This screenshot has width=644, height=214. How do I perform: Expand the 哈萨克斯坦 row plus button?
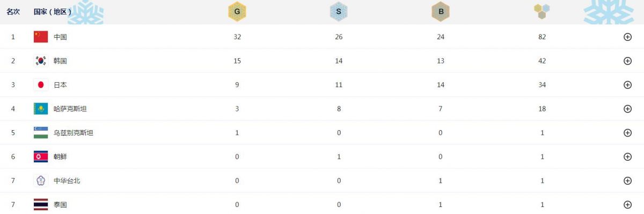tap(627, 109)
